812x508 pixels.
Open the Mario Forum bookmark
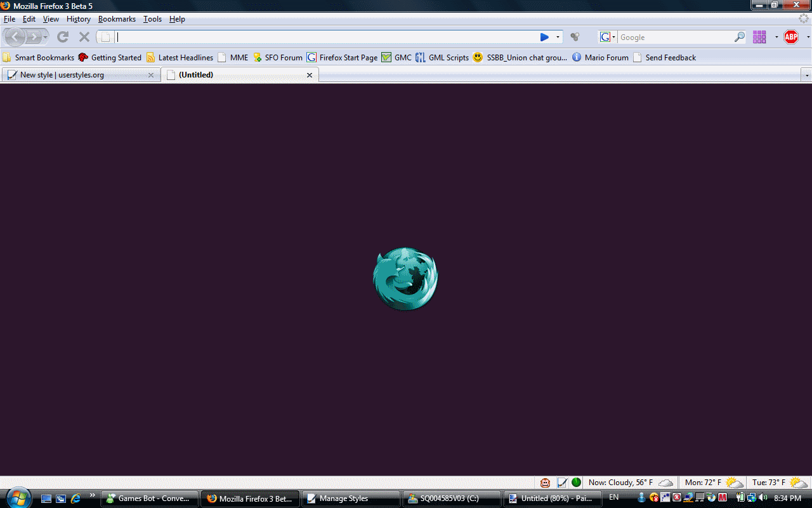(600, 57)
